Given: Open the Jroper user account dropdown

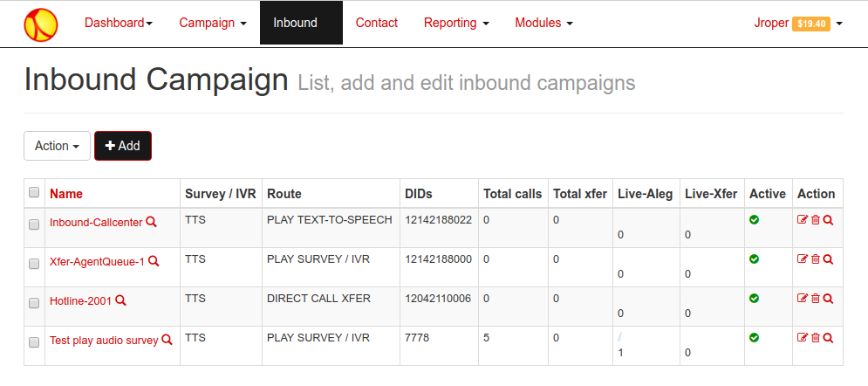Looking at the screenshot, I should pyautogui.click(x=798, y=24).
